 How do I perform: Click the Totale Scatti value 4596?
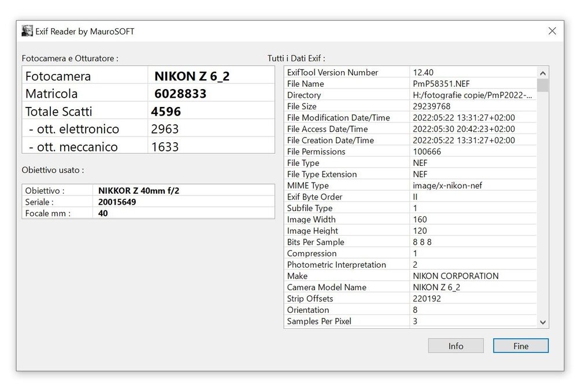(x=166, y=112)
